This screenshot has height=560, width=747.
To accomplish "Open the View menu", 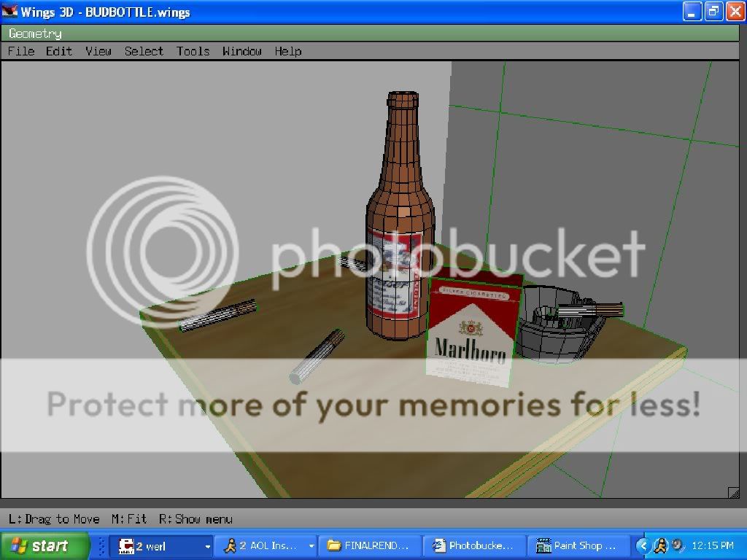I will [98, 51].
